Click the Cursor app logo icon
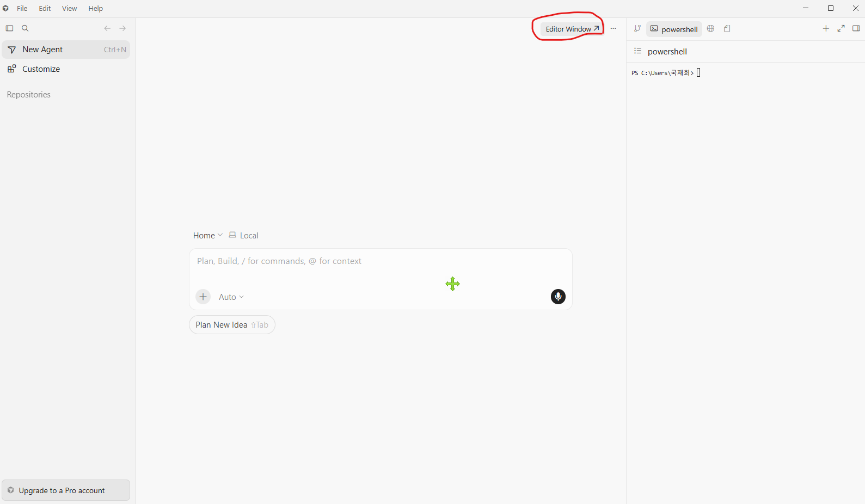 (5, 8)
